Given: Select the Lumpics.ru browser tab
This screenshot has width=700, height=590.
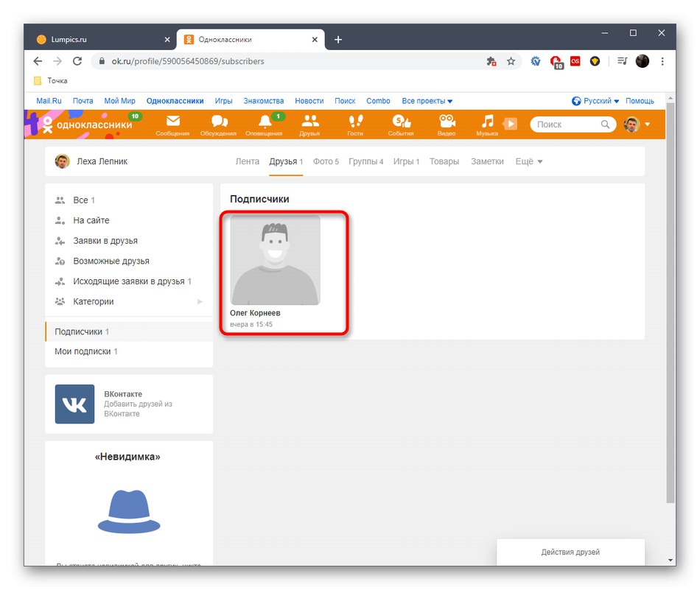Looking at the screenshot, I should 102,39.
